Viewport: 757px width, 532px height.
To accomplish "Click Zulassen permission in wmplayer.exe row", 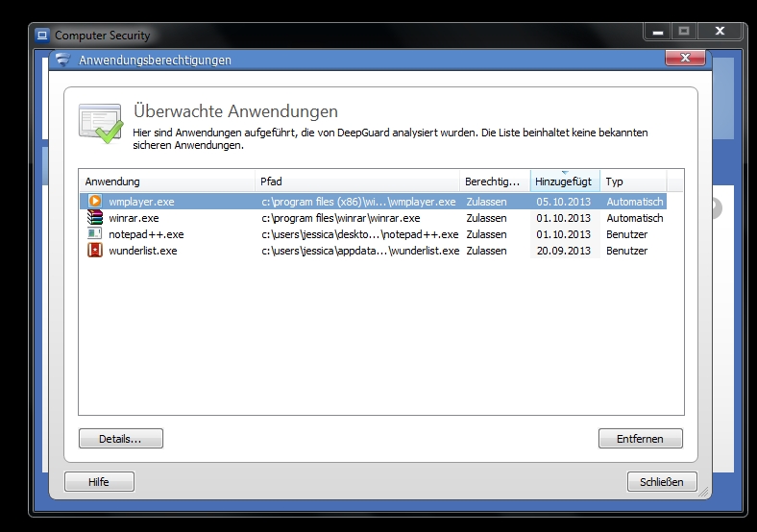I will 486,202.
